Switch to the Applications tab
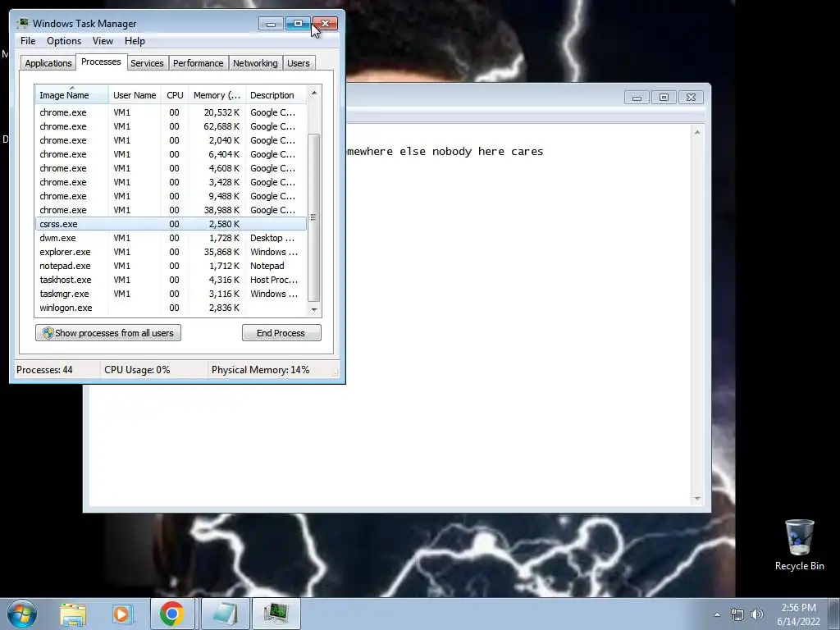Image resolution: width=840 pixels, height=630 pixels. pyautogui.click(x=48, y=63)
